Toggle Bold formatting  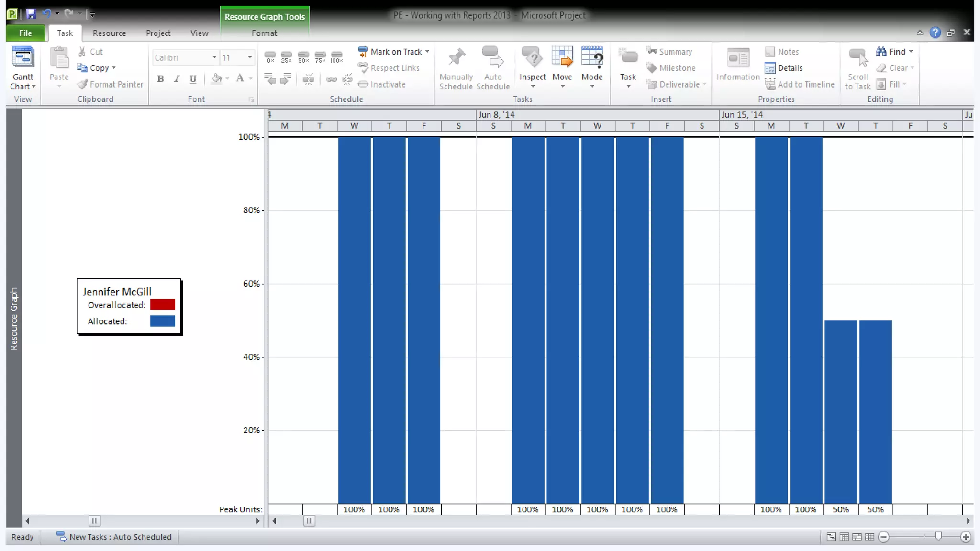click(x=160, y=79)
